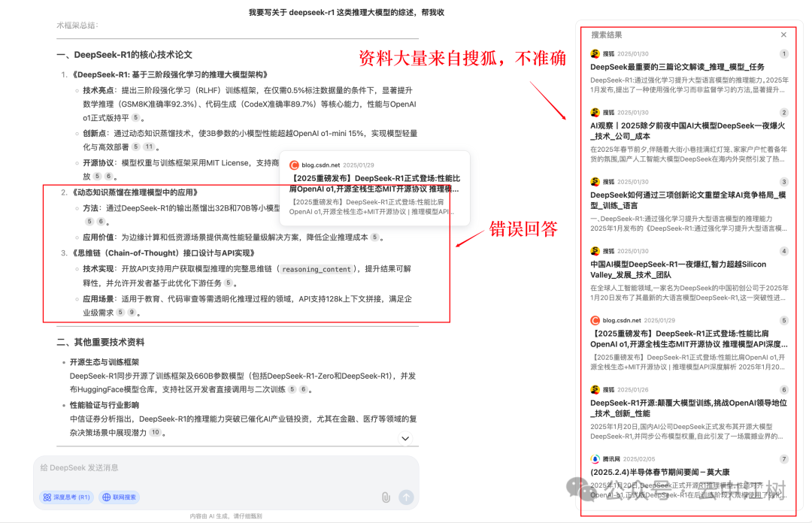
Task: Open the blog.csdn.net 【2025重磅发布】 result in side panel
Action: pos(689,339)
